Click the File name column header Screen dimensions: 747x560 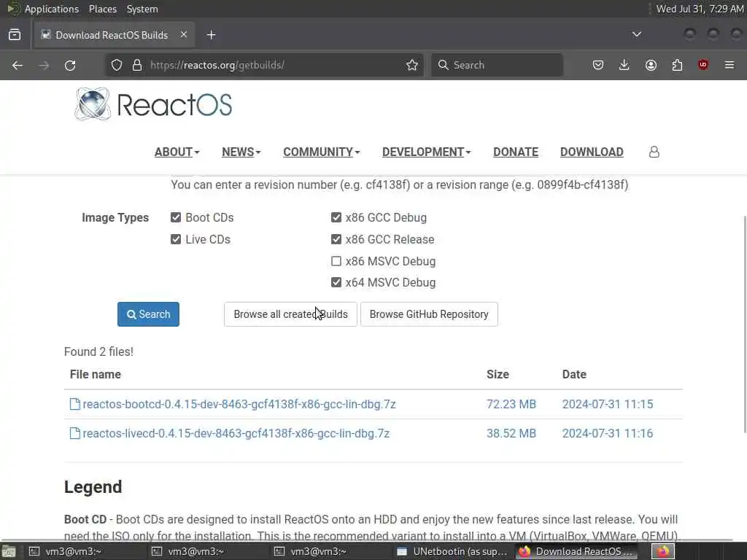tap(96, 374)
